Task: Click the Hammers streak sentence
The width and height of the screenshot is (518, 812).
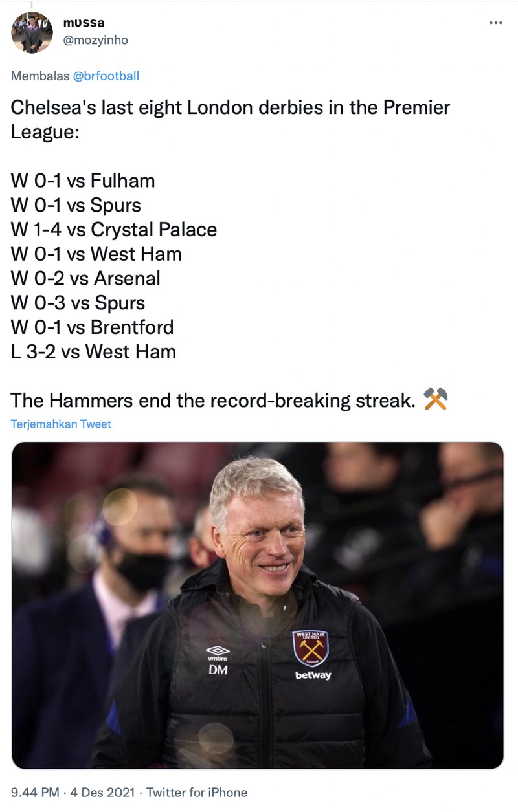Action: click(207, 400)
